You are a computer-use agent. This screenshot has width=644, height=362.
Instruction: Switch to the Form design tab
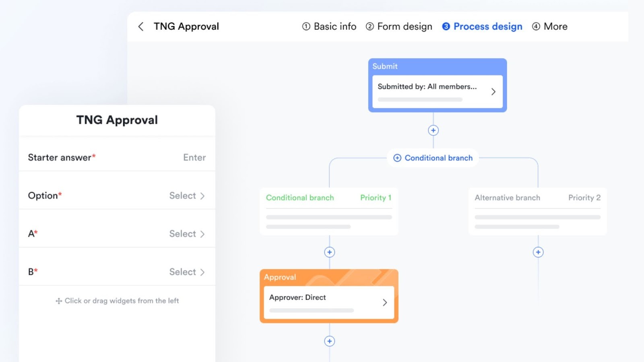(x=398, y=26)
